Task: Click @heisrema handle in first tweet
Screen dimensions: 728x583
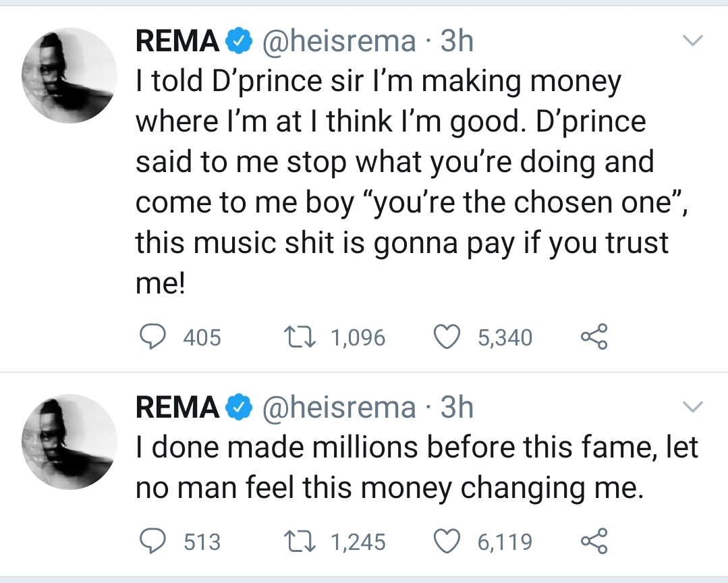Action: click(x=339, y=42)
